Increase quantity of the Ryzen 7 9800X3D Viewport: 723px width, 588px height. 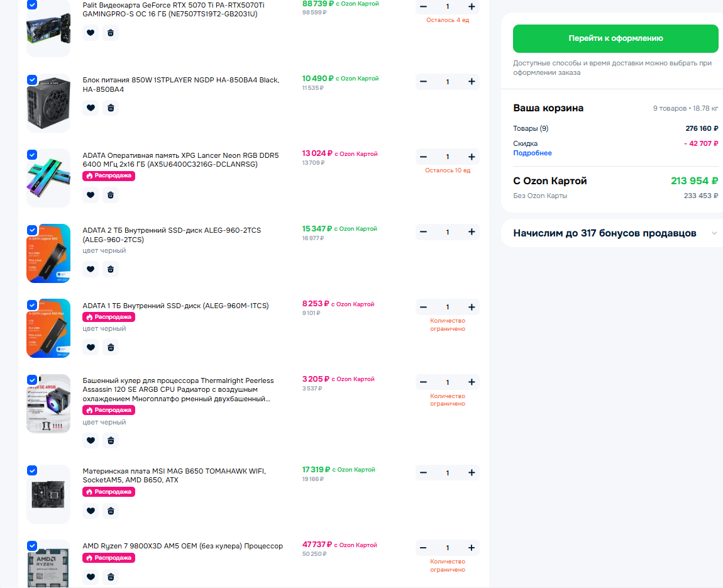472,548
